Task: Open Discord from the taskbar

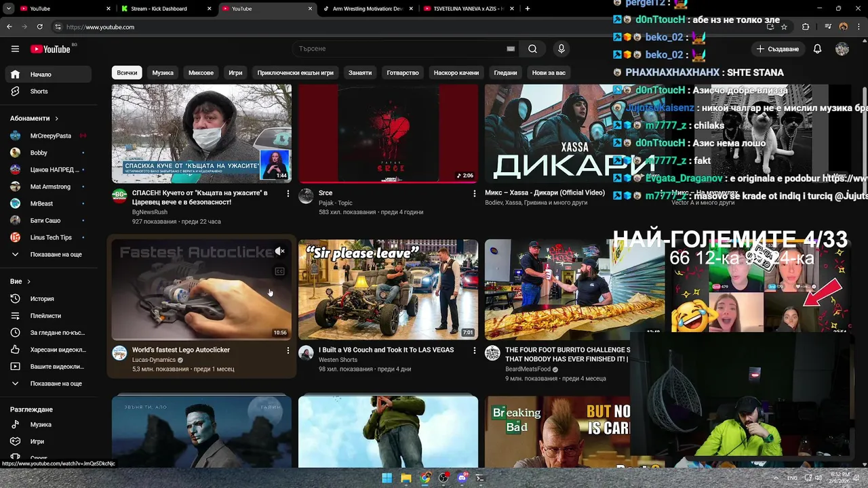Action: (x=462, y=478)
